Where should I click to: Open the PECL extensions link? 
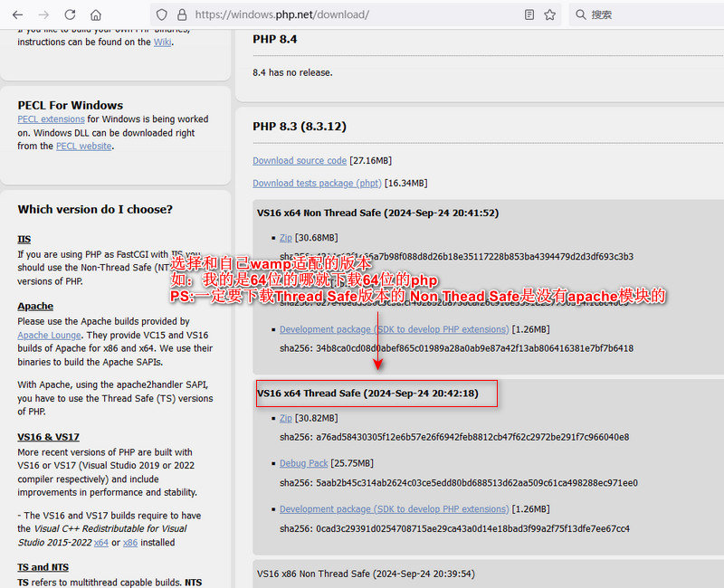click(52, 119)
